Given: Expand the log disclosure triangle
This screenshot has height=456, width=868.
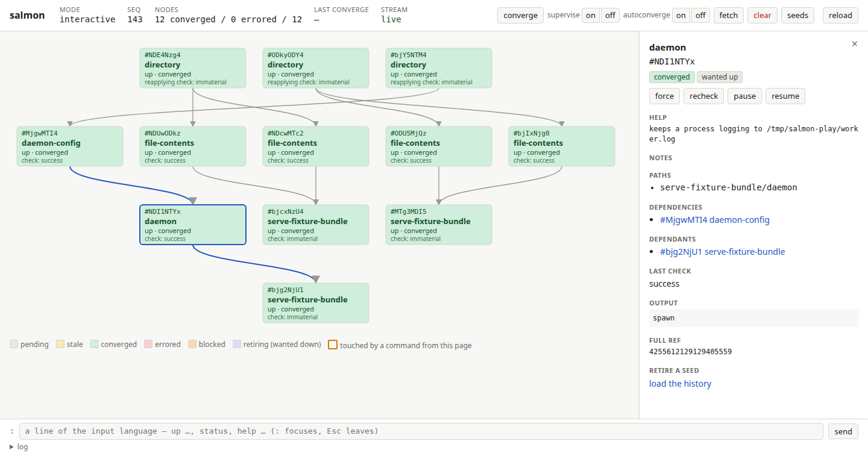Looking at the screenshot, I should pos(12,447).
